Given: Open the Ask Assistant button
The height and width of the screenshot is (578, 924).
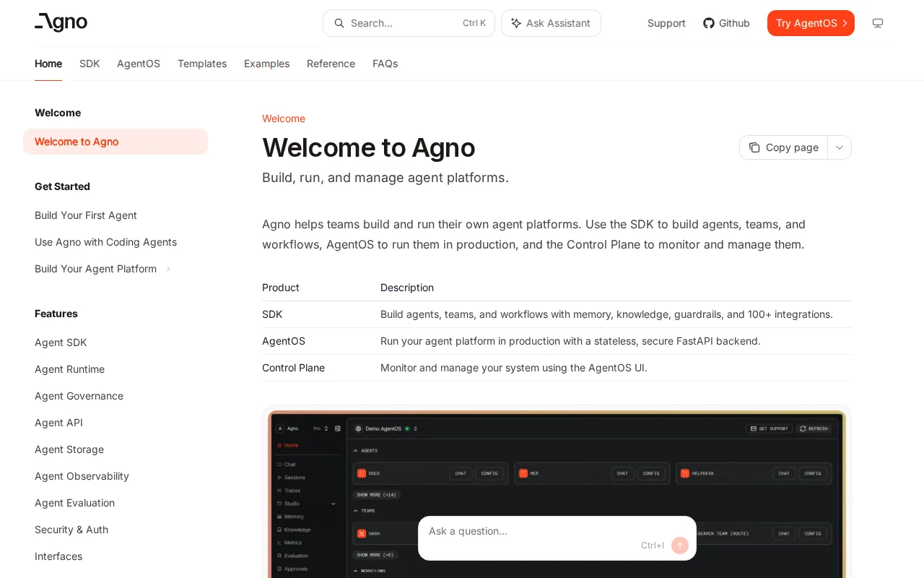Looking at the screenshot, I should tap(551, 23).
